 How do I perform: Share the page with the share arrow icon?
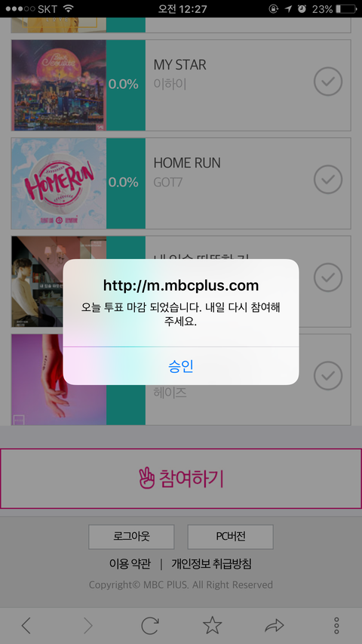275,626
